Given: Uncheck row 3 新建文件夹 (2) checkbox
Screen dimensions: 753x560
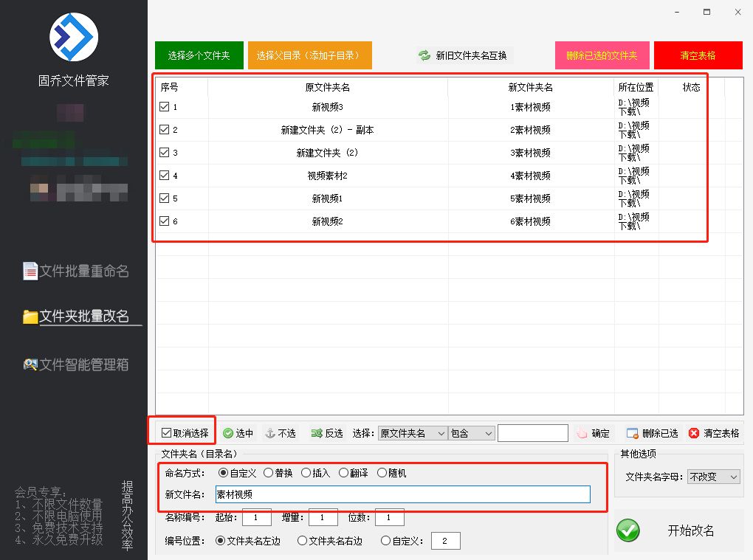Looking at the screenshot, I should [164, 152].
